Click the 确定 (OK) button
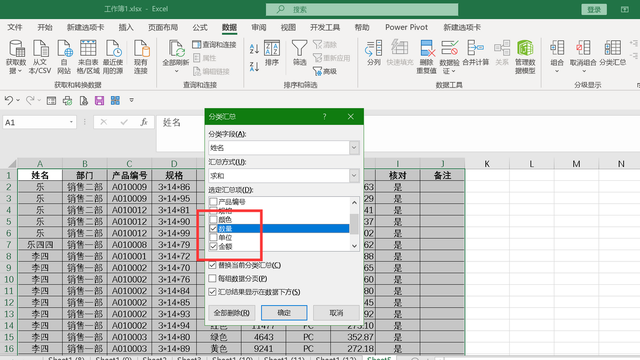This screenshot has width=640, height=360. pyautogui.click(x=284, y=313)
